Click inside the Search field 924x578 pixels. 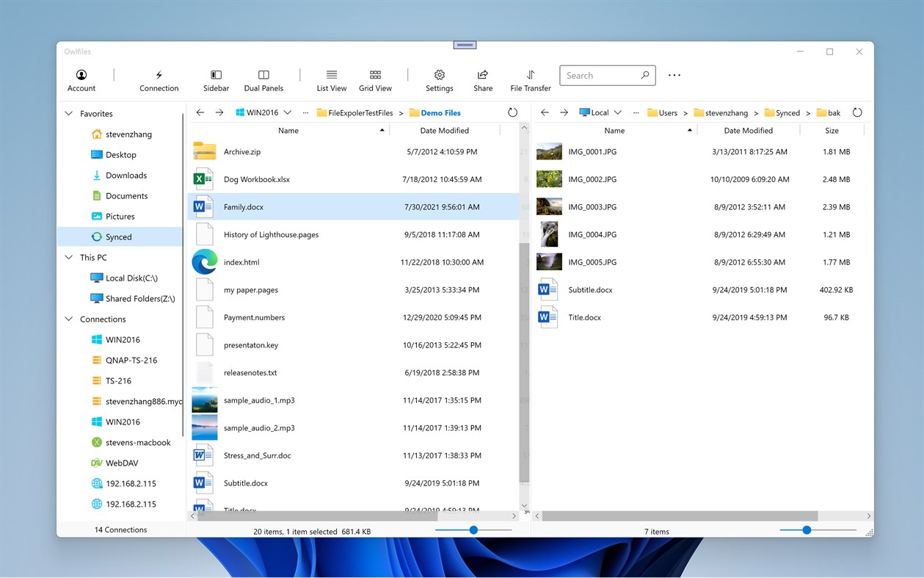click(x=602, y=75)
